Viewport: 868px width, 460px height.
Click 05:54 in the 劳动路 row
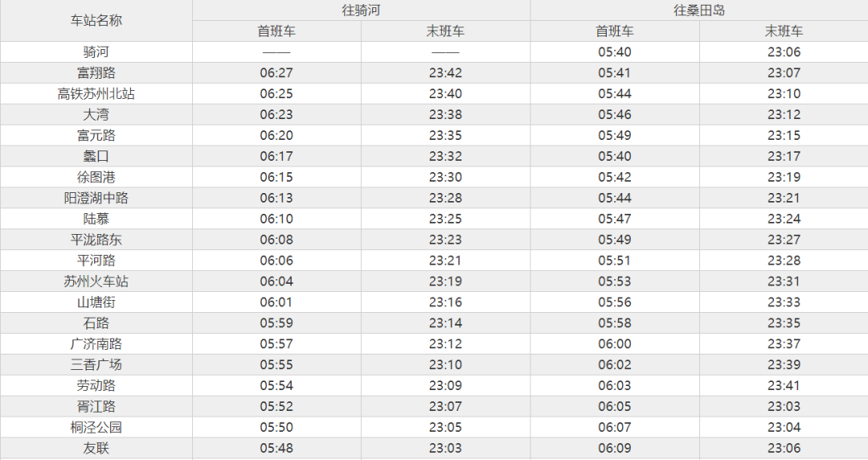click(x=276, y=386)
